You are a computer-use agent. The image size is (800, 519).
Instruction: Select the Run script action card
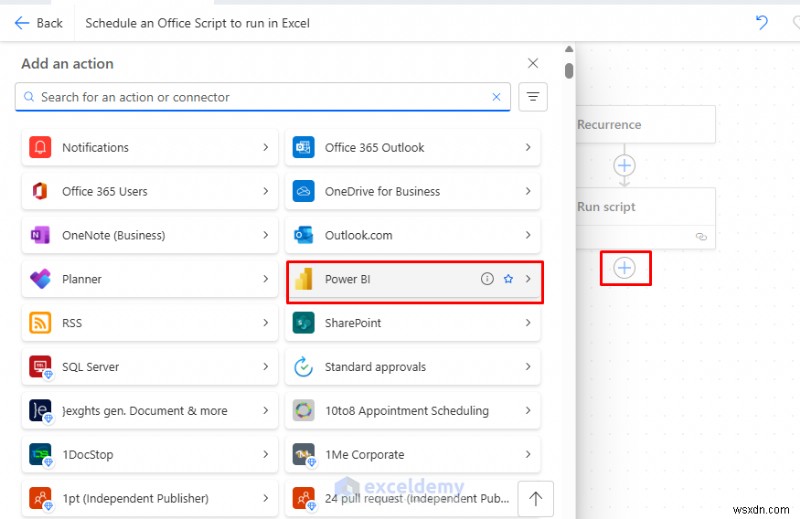(x=646, y=218)
